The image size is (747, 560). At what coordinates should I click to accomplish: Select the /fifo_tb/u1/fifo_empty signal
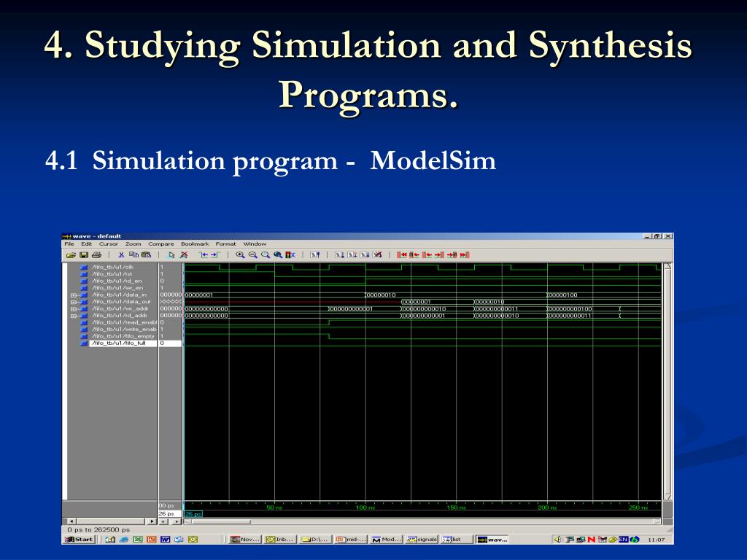coord(123,336)
